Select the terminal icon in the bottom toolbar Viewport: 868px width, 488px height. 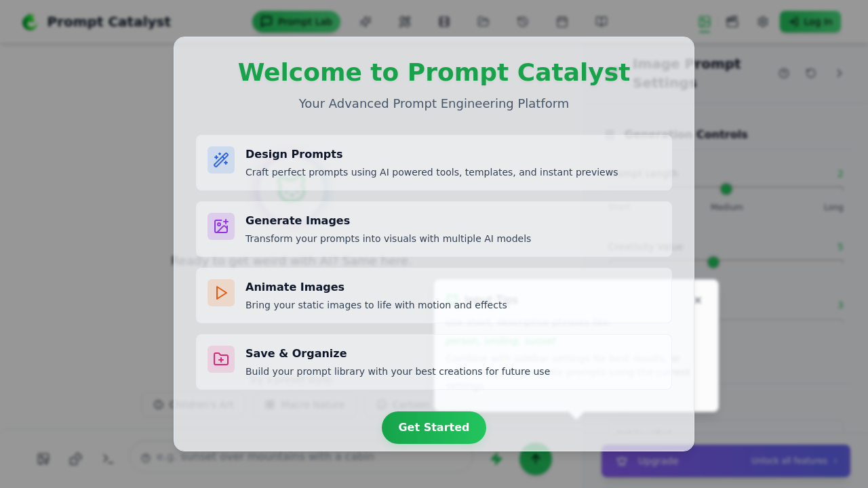point(108,459)
